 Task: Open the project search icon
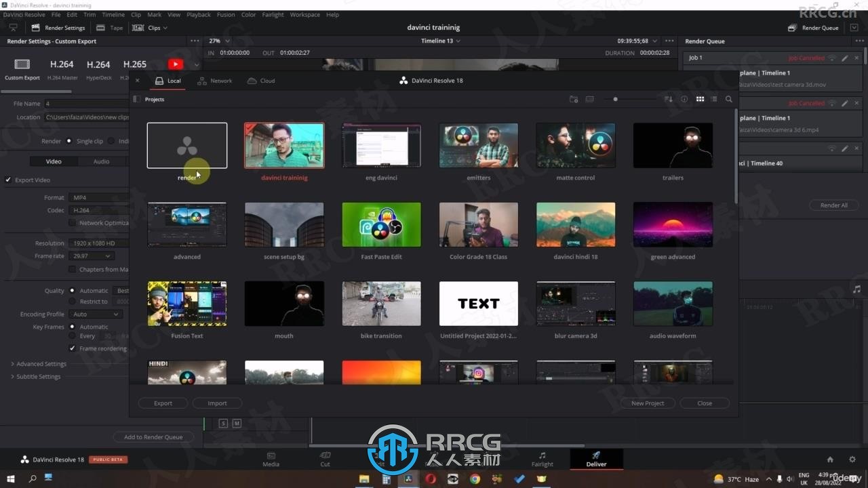[729, 99]
